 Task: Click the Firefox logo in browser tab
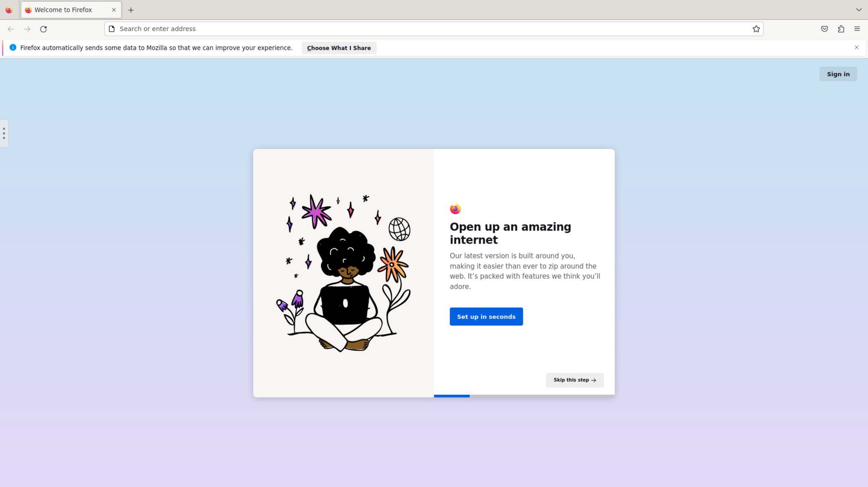click(28, 9)
